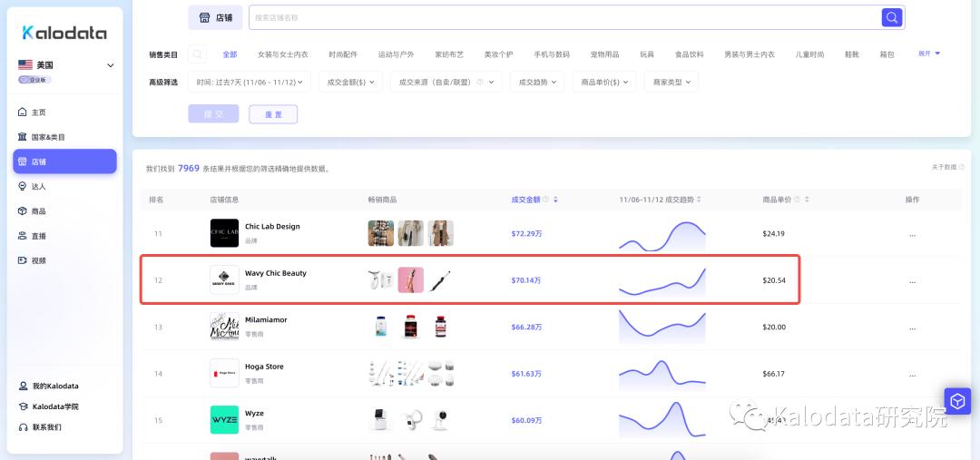The image size is (980, 460).
Task: Select the 手机与数码 category
Action: [552, 54]
